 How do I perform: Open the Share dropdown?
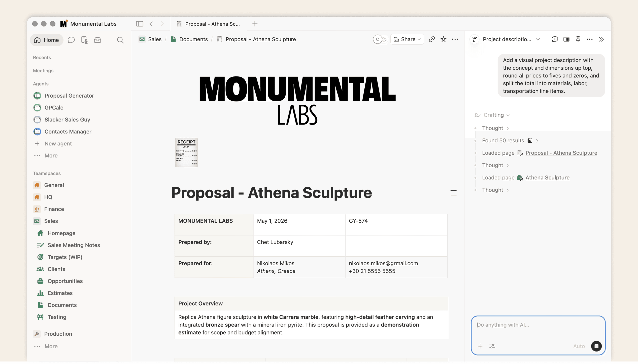[x=407, y=39]
